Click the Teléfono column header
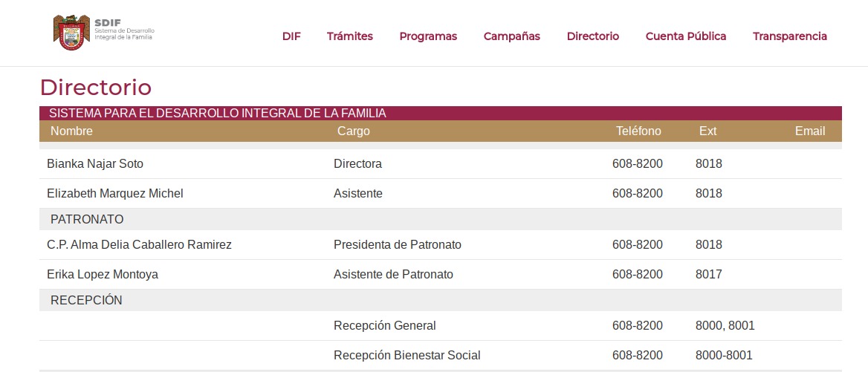The width and height of the screenshot is (868, 372). (x=638, y=131)
